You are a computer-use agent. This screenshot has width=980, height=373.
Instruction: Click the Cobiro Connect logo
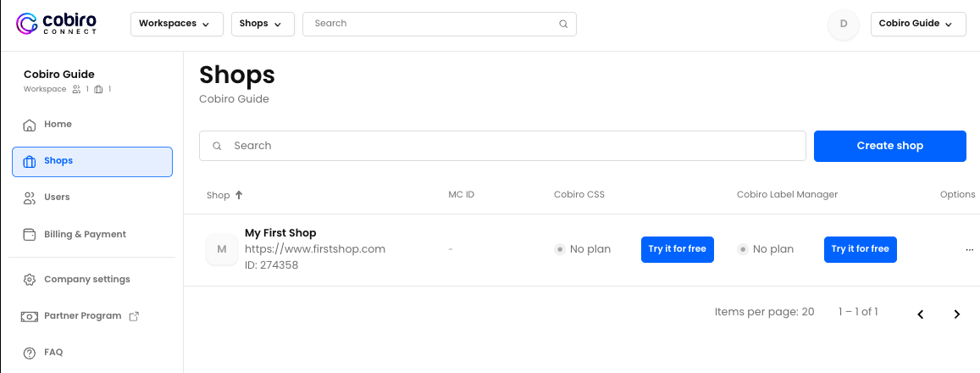coord(56,24)
